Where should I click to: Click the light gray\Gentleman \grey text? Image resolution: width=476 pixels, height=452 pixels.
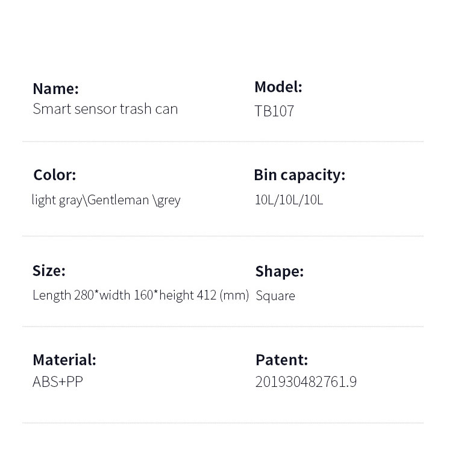(x=106, y=200)
